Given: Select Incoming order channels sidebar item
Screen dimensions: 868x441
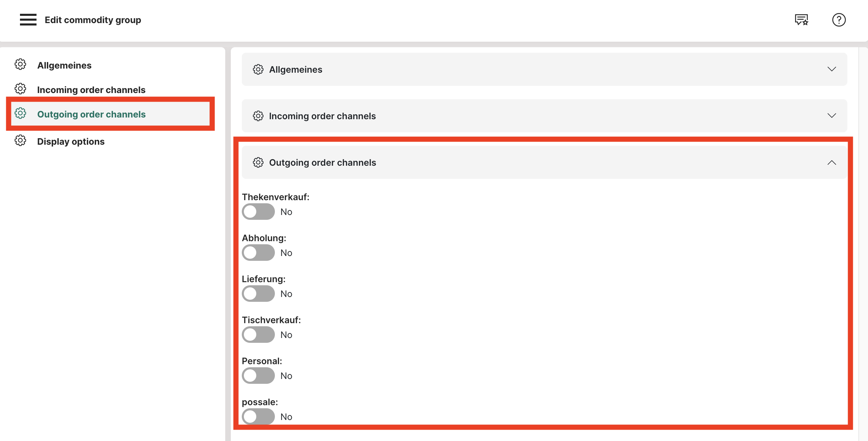Looking at the screenshot, I should [91, 90].
